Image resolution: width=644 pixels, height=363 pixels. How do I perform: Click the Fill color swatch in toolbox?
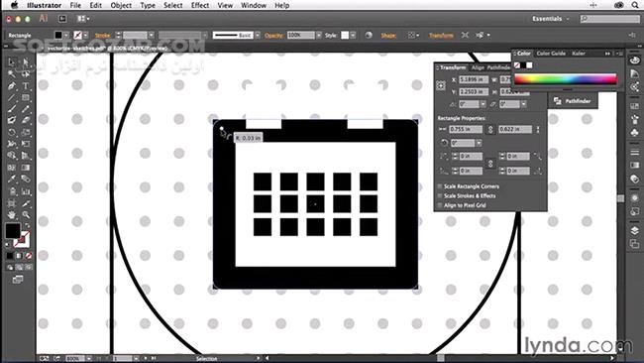pyautogui.click(x=13, y=231)
